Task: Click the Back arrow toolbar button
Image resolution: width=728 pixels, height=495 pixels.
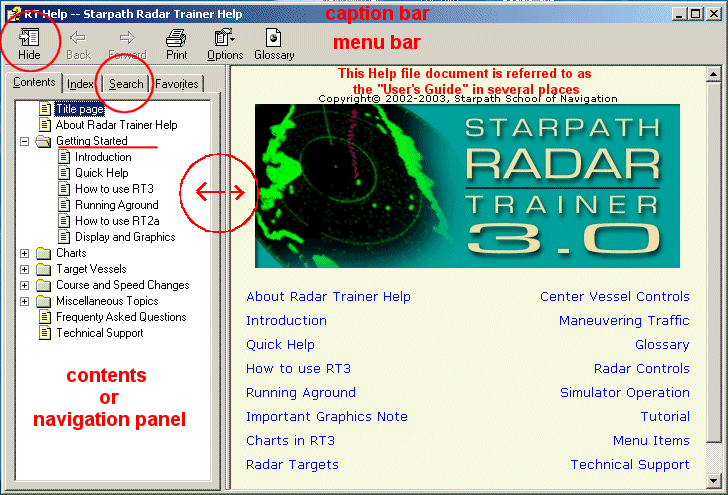Action: pyautogui.click(x=78, y=45)
